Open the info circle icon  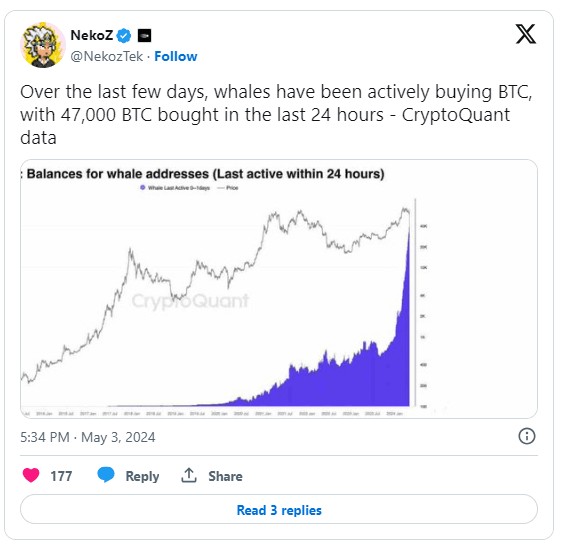[x=526, y=436]
